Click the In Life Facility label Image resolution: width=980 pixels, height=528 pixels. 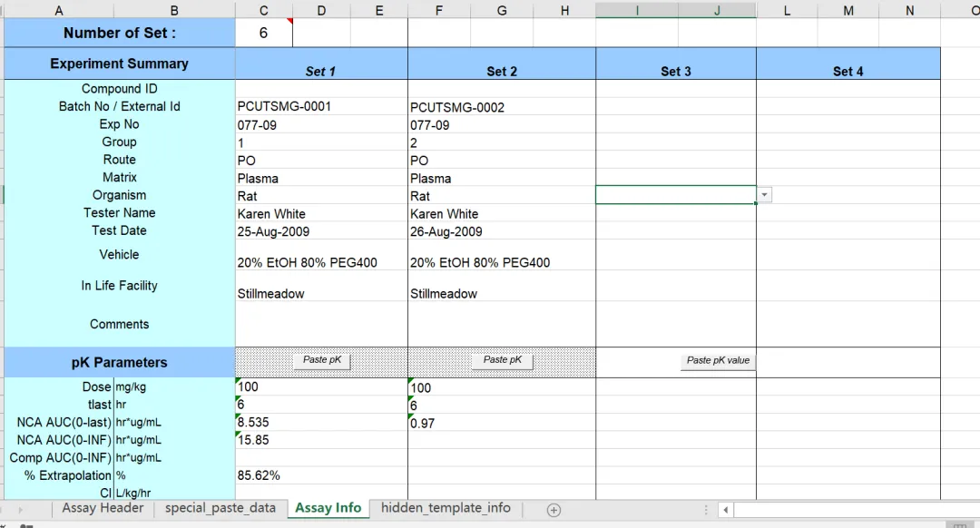[x=120, y=286]
